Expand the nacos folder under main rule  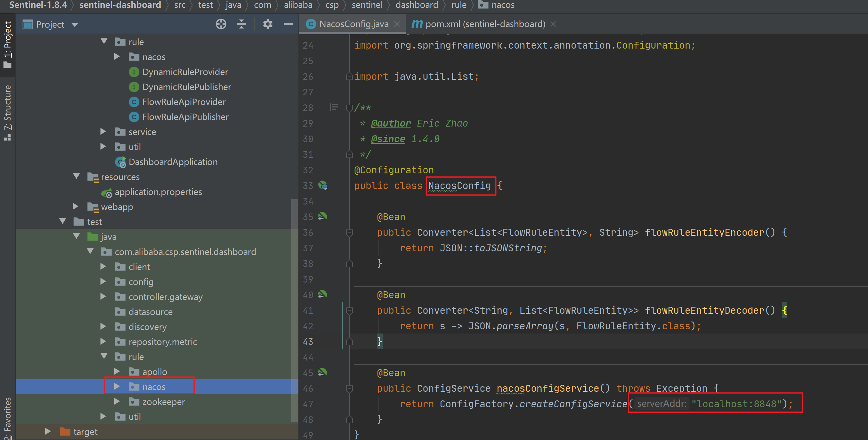117,57
